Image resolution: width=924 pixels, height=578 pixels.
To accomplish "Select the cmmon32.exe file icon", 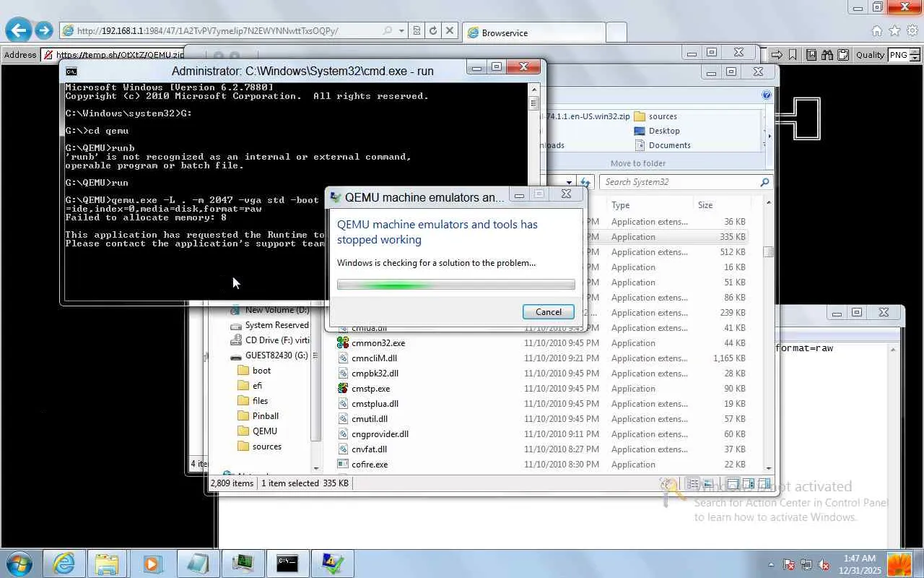I will pyautogui.click(x=343, y=343).
